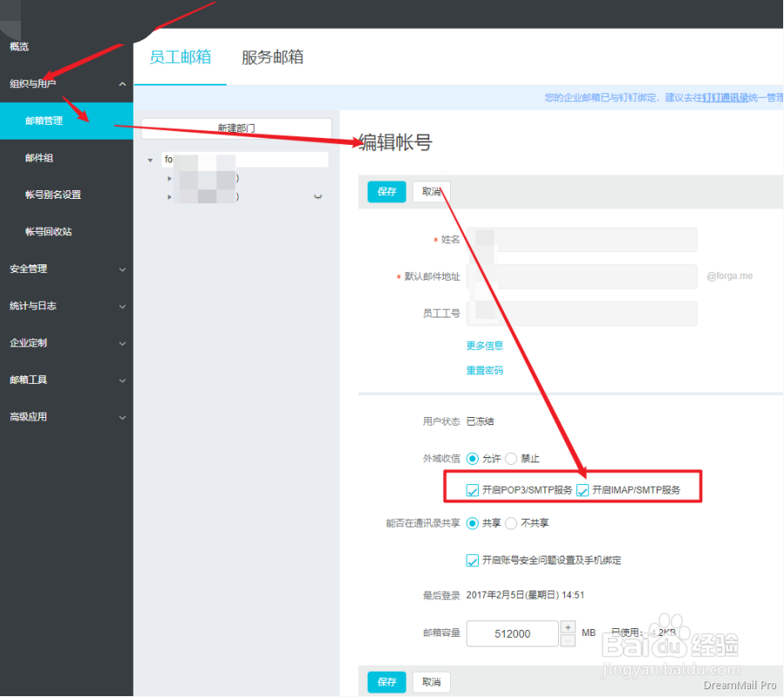Select 邮箱管理 in the sidebar
This screenshot has height=697, width=784.
[66, 120]
